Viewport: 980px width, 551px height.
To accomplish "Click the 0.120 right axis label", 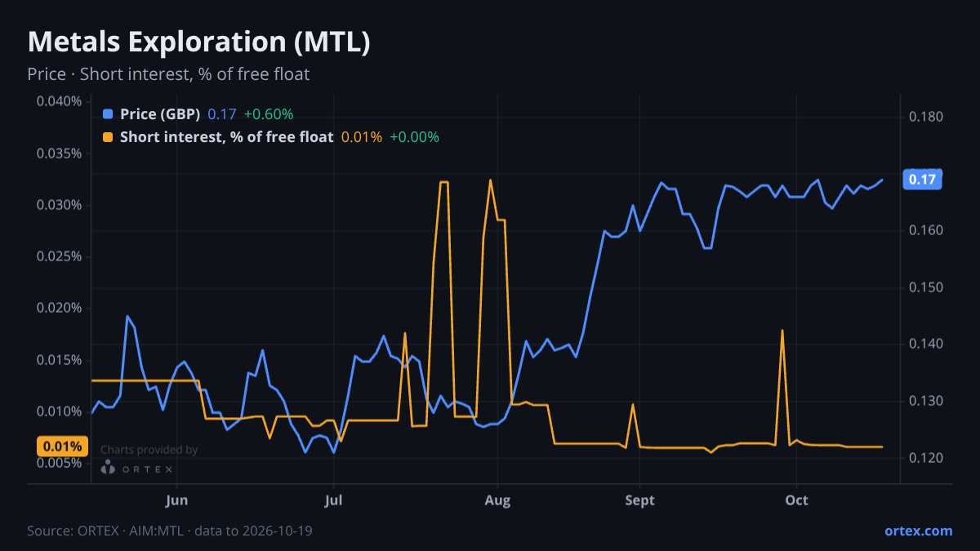I will 926,458.
